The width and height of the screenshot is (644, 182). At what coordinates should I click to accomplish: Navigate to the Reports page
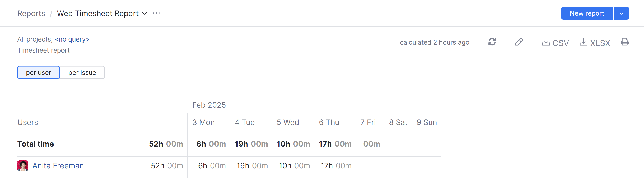pos(31,13)
